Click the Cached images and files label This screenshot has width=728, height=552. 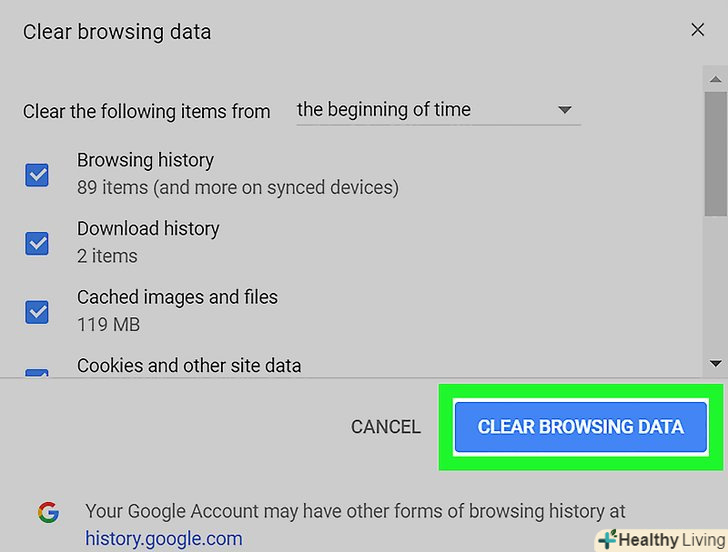177,297
